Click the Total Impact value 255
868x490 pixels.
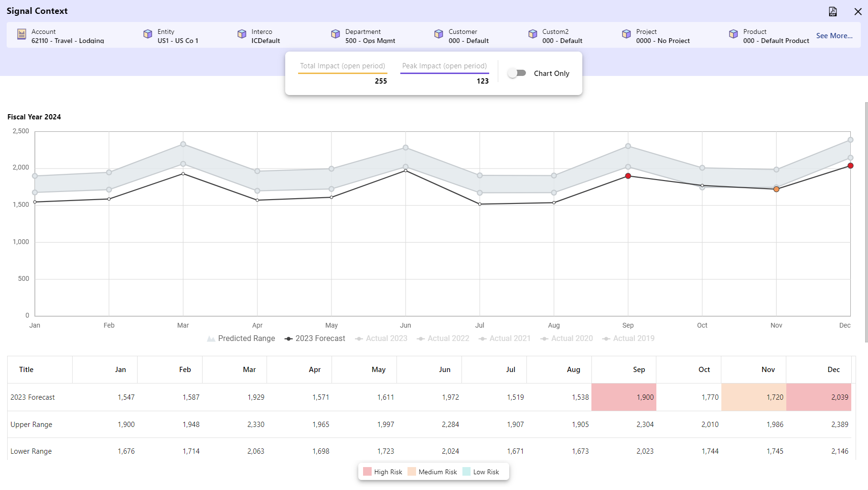point(381,81)
